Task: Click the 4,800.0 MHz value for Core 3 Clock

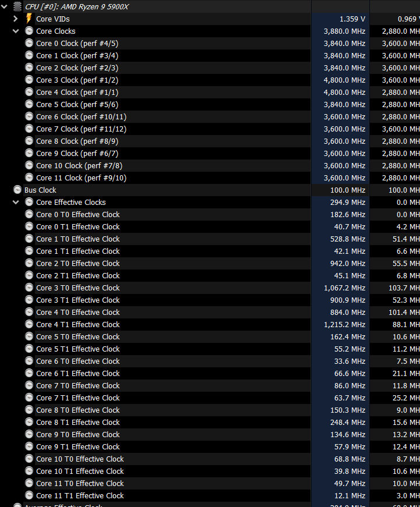Action: (x=345, y=80)
